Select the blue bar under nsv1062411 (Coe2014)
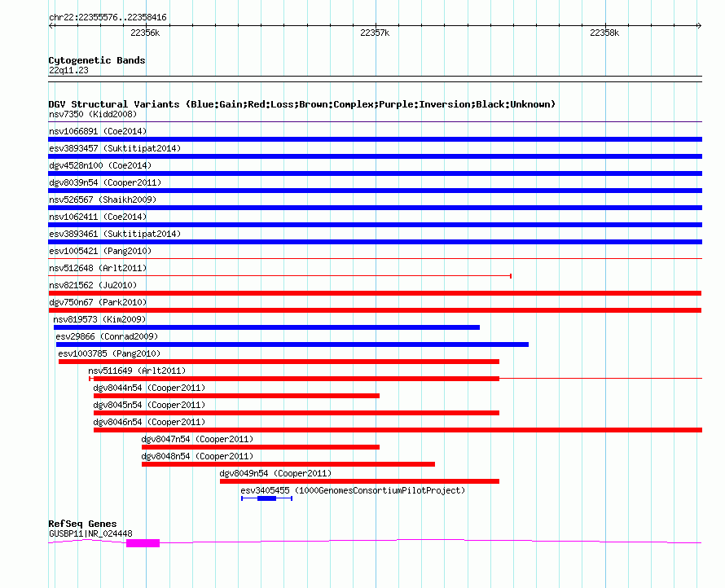This screenshot has height=588, width=725. 375,225
